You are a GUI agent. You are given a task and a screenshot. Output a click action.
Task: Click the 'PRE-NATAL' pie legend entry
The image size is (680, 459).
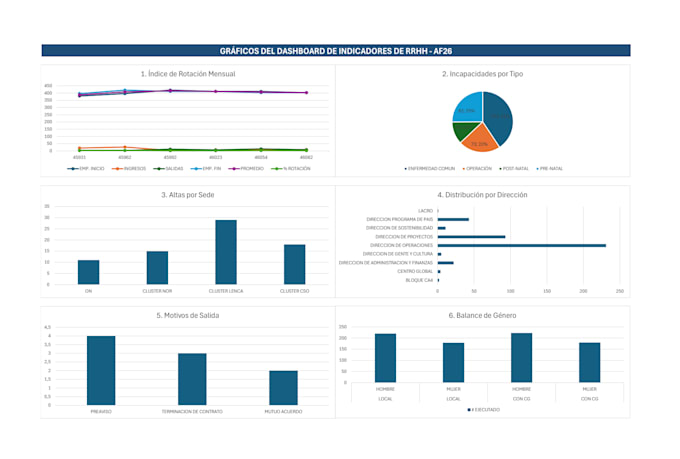tap(549, 168)
